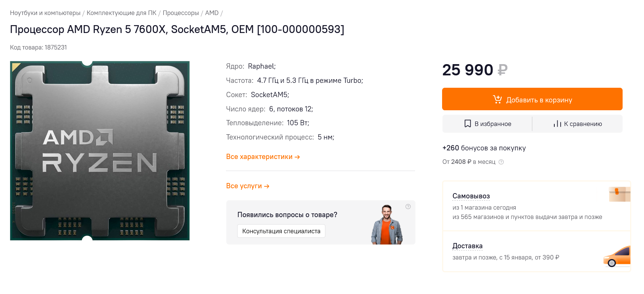Expand the Все характеристики link
Viewport: 644px width, 294px height.
[263, 157]
